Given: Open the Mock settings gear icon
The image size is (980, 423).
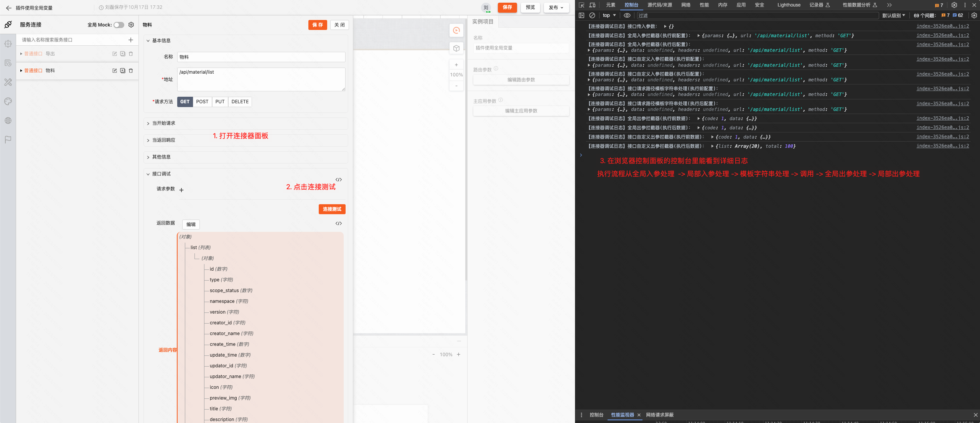Looking at the screenshot, I should point(131,25).
